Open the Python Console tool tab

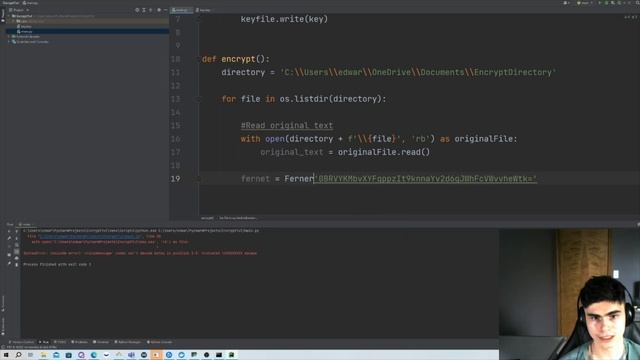[160, 342]
